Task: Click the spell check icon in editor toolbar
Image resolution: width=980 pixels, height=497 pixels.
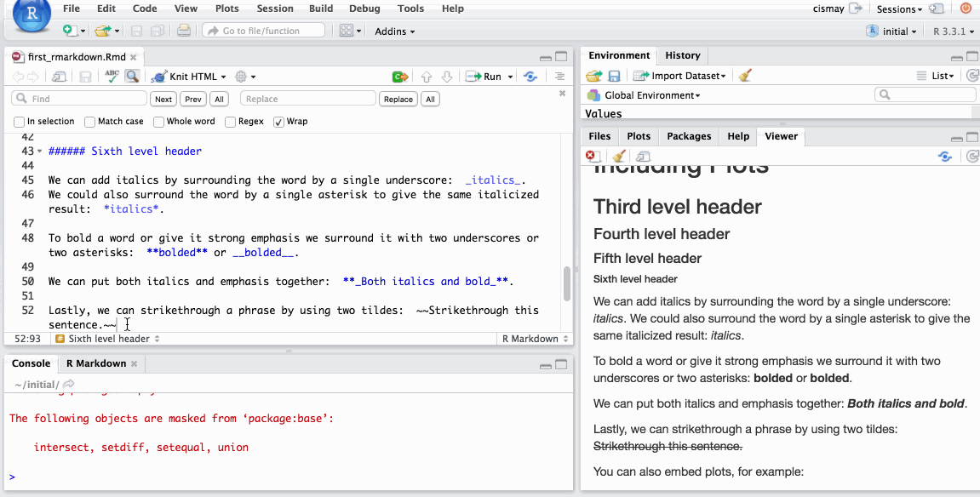Action: tap(112, 77)
